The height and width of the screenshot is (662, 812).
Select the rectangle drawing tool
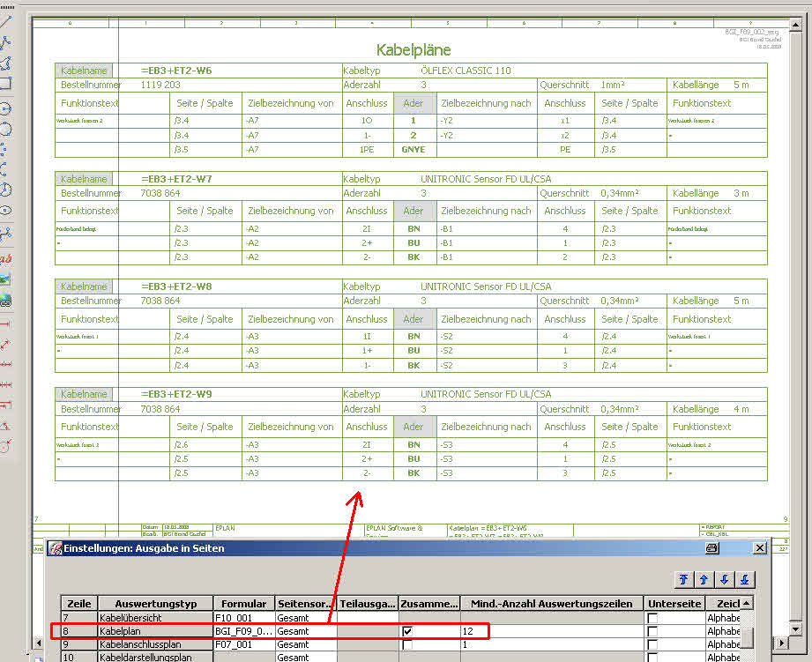point(7,82)
